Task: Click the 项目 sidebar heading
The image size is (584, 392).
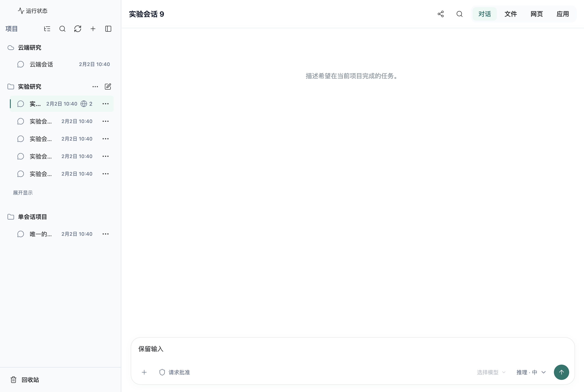Action: (x=11, y=29)
